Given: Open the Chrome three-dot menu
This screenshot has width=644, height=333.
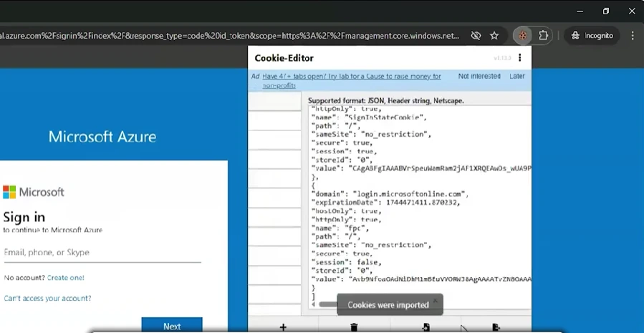Looking at the screenshot, I should [x=633, y=36].
